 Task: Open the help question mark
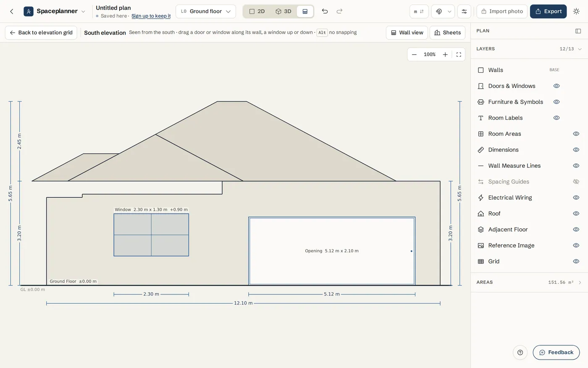pyautogui.click(x=520, y=352)
